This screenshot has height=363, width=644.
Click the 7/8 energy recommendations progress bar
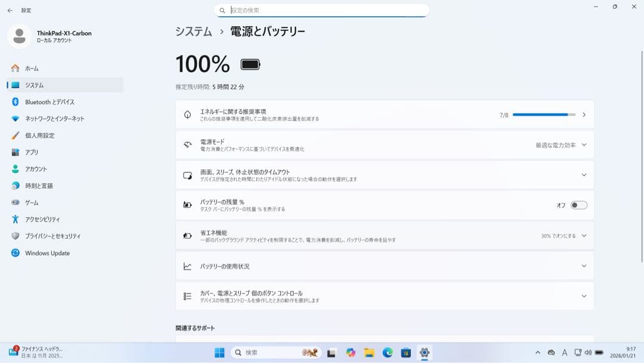pos(543,115)
